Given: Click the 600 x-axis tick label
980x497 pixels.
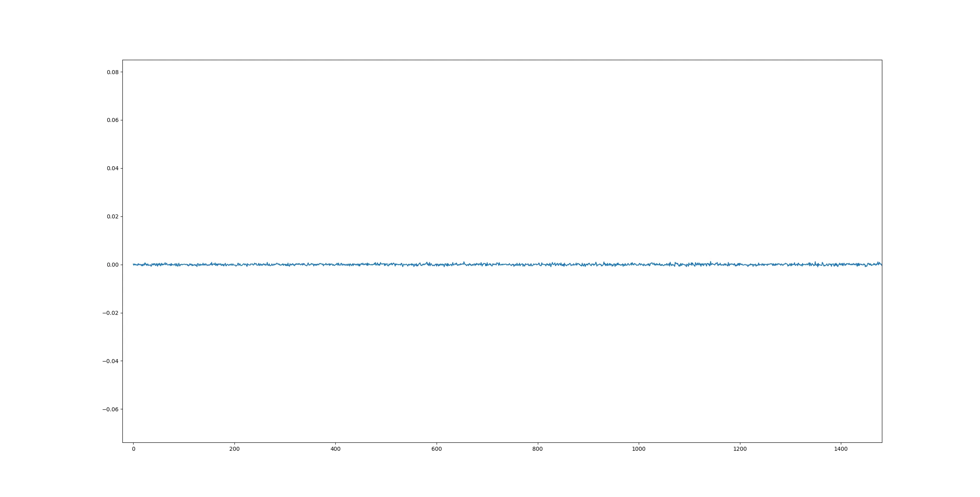Looking at the screenshot, I should 437,449.
